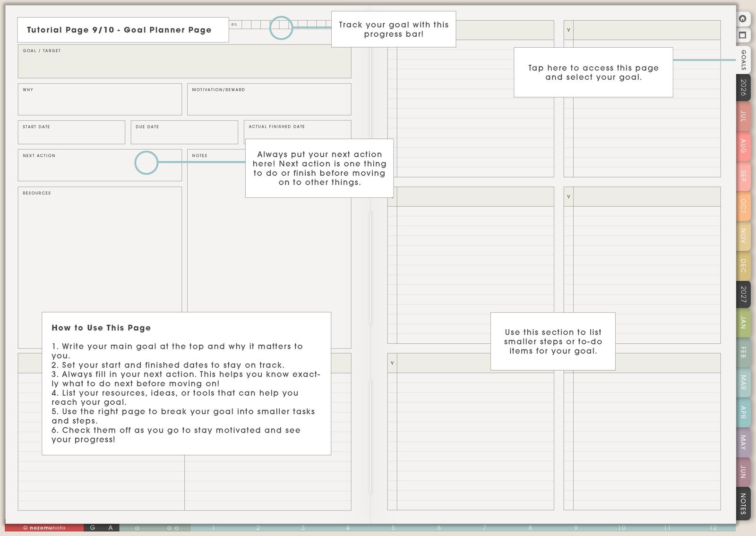
Task: Open the GOALS side tab
Action: point(743,60)
